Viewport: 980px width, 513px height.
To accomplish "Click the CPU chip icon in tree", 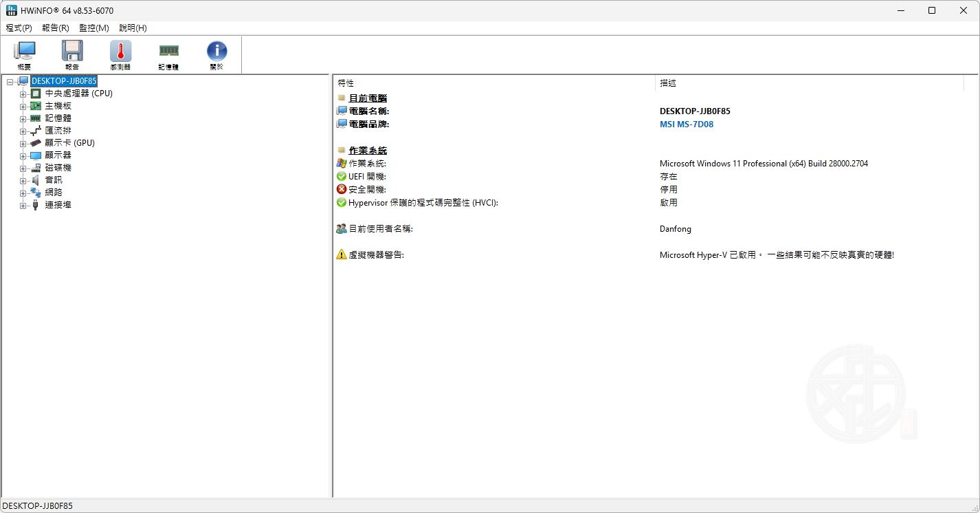I will point(36,94).
